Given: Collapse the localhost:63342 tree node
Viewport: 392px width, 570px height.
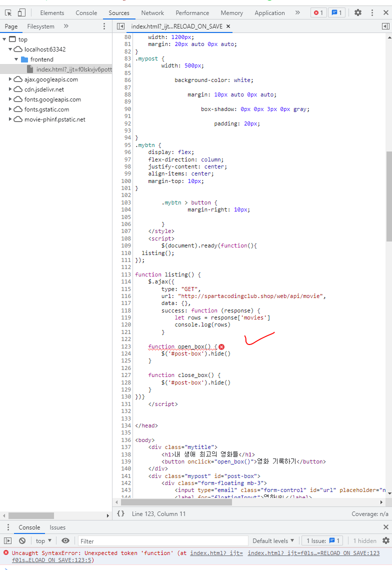Looking at the screenshot, I should (x=10, y=49).
